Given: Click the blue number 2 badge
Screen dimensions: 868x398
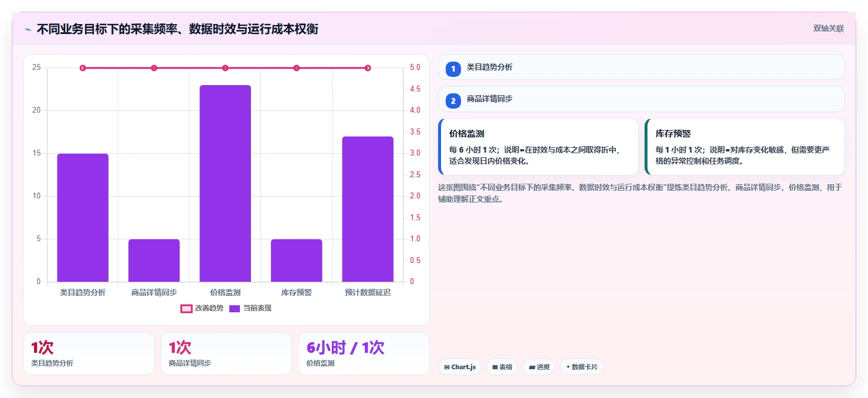Looking at the screenshot, I should 453,100.
